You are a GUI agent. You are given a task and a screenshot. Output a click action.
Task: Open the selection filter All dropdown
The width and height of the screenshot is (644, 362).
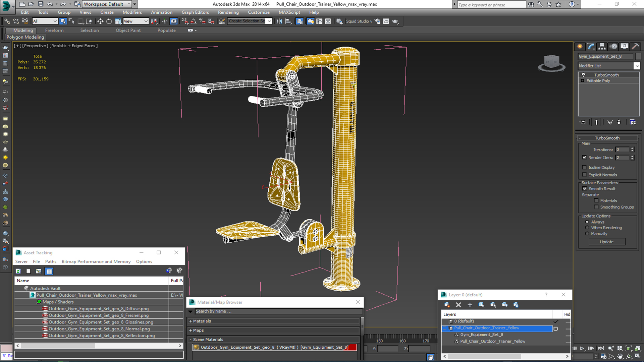coord(45,21)
